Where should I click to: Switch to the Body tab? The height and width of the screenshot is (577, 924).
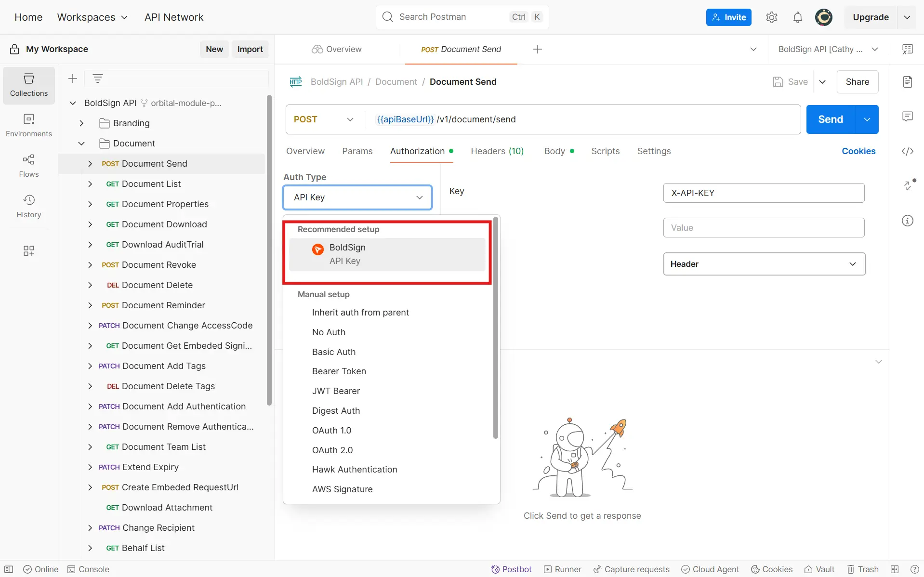point(559,151)
